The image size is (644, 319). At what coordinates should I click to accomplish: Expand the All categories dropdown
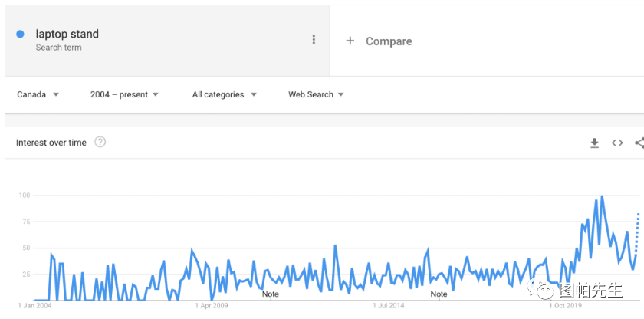pyautogui.click(x=224, y=94)
